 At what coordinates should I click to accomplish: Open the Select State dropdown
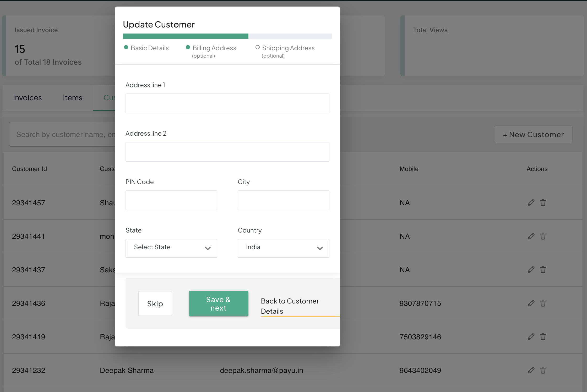coord(171,248)
